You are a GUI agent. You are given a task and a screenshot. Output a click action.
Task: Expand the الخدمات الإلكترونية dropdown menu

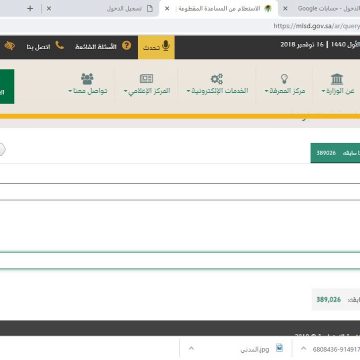(x=217, y=91)
